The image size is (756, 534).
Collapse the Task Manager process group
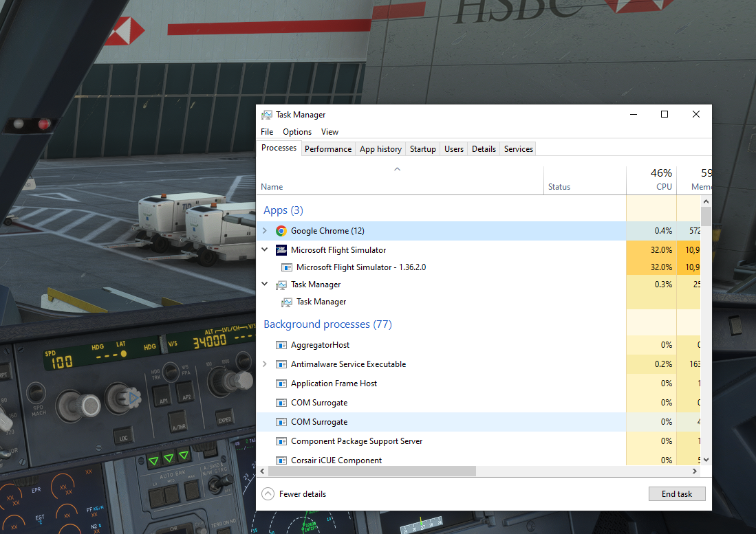(x=264, y=284)
